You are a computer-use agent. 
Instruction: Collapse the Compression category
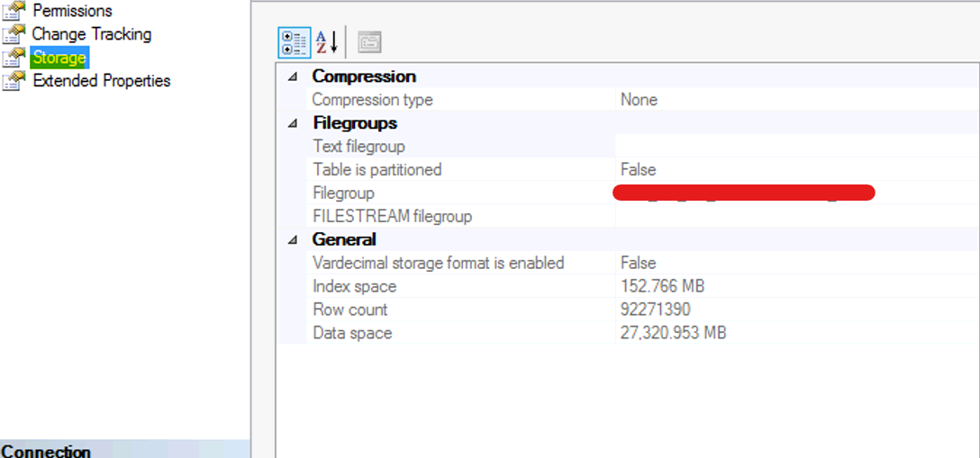pos(292,76)
